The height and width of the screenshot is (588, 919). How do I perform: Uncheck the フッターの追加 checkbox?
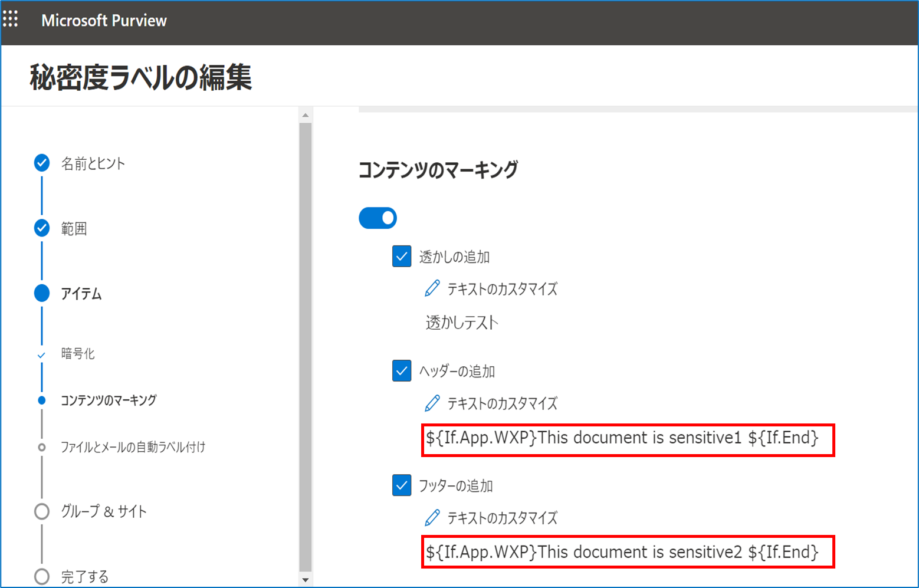pyautogui.click(x=402, y=485)
